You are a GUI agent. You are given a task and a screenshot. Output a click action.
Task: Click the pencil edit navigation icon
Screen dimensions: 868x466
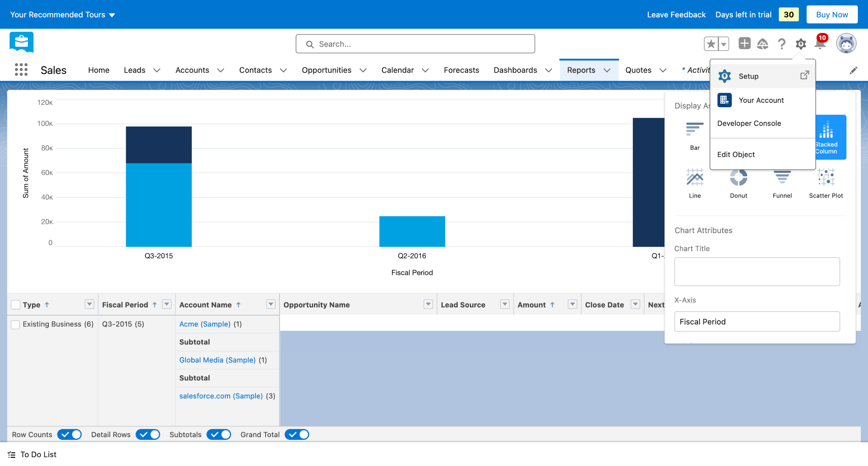pyautogui.click(x=853, y=70)
